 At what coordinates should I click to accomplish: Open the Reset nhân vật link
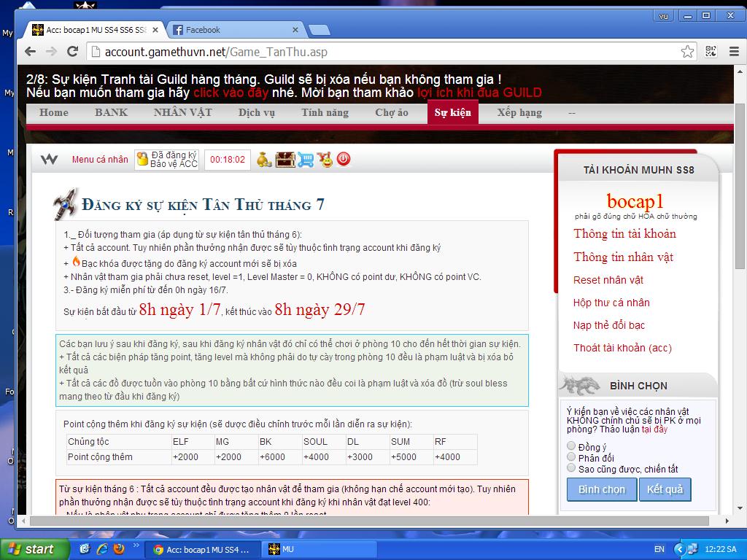(608, 280)
